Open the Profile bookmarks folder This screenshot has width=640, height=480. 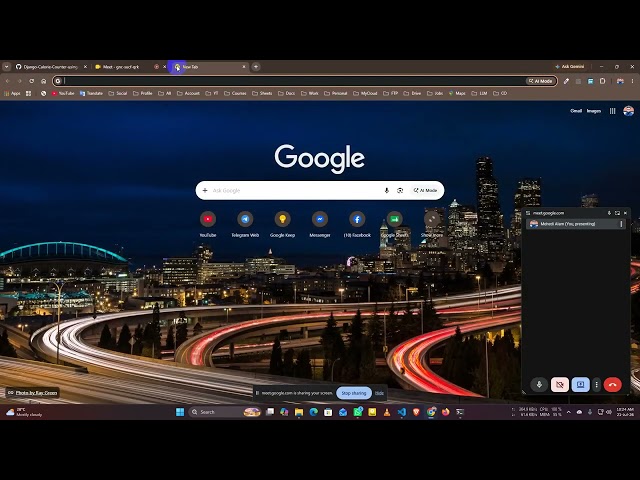[x=142, y=93]
